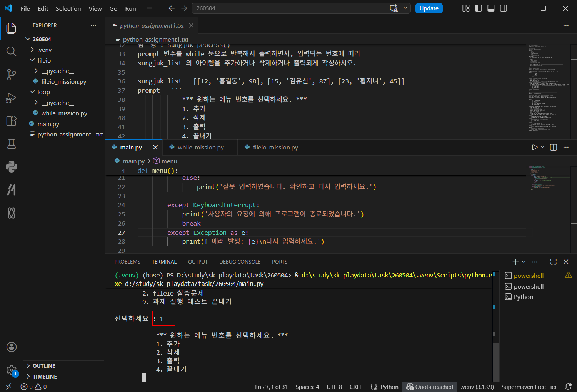Screen dimensions: 577x392
Task: Open while_mission.py in Explorer tree
Action: click(x=64, y=113)
